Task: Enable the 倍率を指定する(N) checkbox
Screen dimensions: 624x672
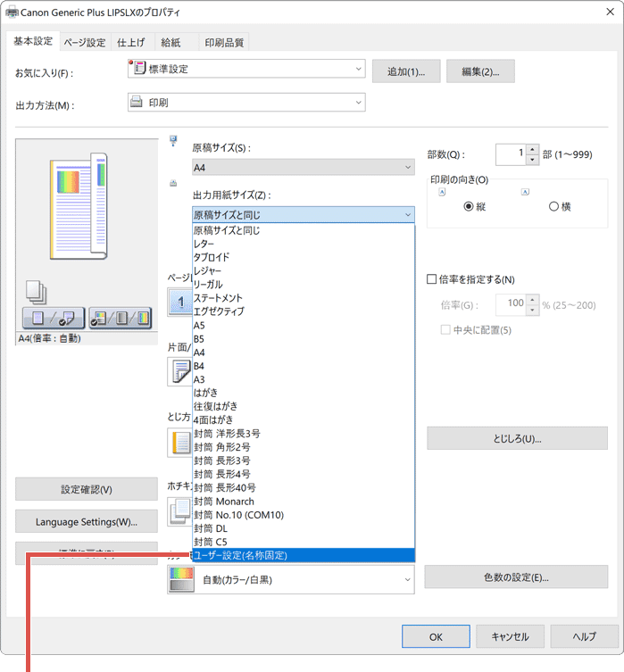Action: point(431,279)
